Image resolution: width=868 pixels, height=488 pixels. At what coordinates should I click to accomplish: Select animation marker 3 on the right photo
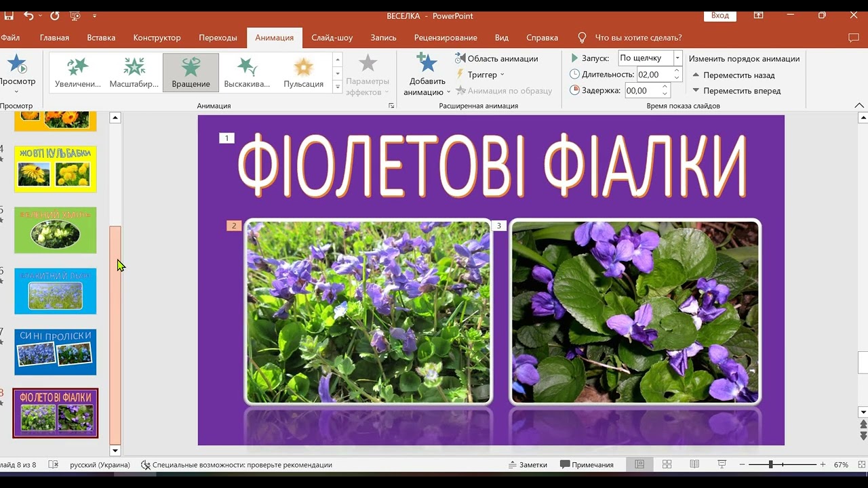[499, 226]
